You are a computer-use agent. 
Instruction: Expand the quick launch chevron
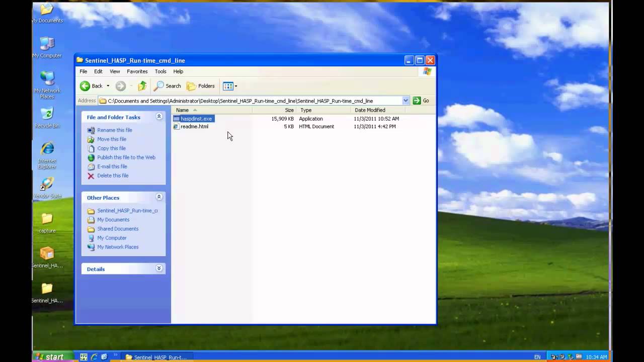tap(115, 355)
